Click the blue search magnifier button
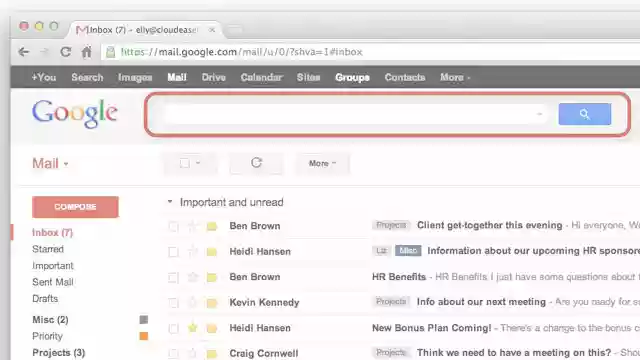Image resolution: width=640 pixels, height=360 pixels. click(x=584, y=114)
